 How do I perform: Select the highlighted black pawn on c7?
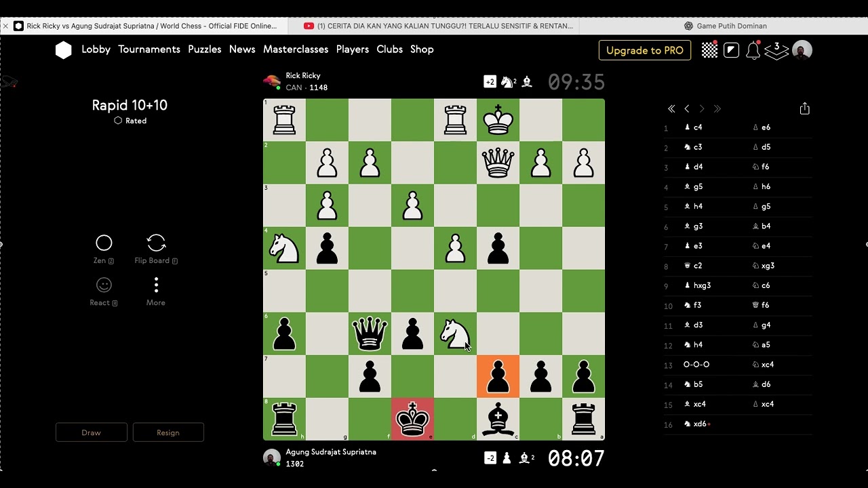pos(498,376)
